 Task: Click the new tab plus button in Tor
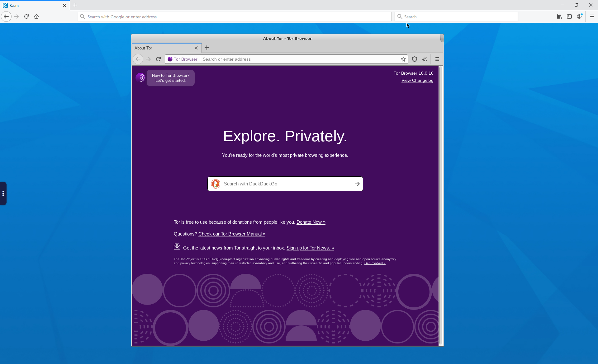[207, 47]
